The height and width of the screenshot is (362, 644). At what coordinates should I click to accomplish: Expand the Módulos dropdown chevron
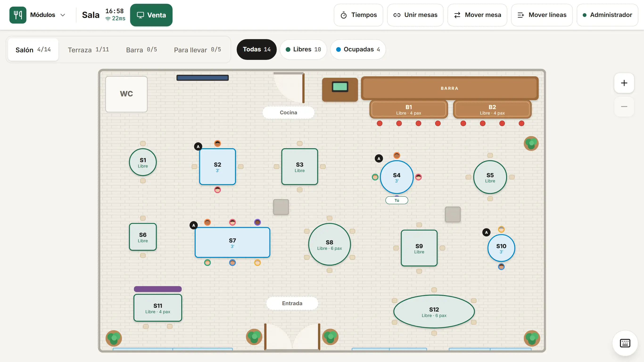63,15
